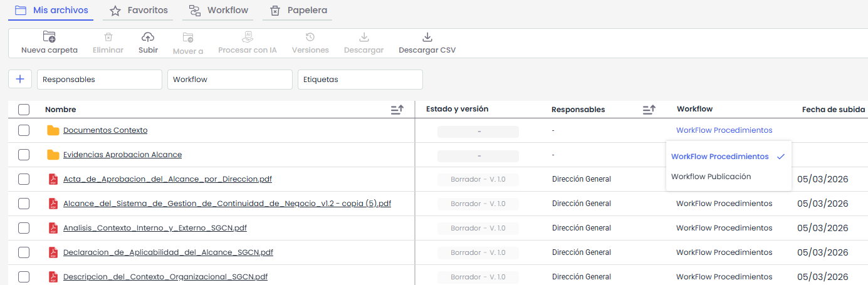Open Evidencias Aprobacion Alcance folder link

tap(122, 155)
